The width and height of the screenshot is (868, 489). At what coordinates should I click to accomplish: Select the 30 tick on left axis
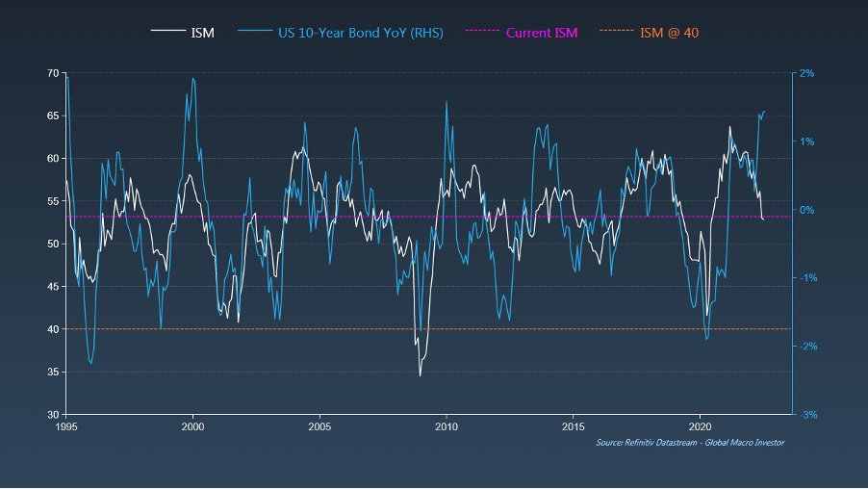(x=52, y=414)
